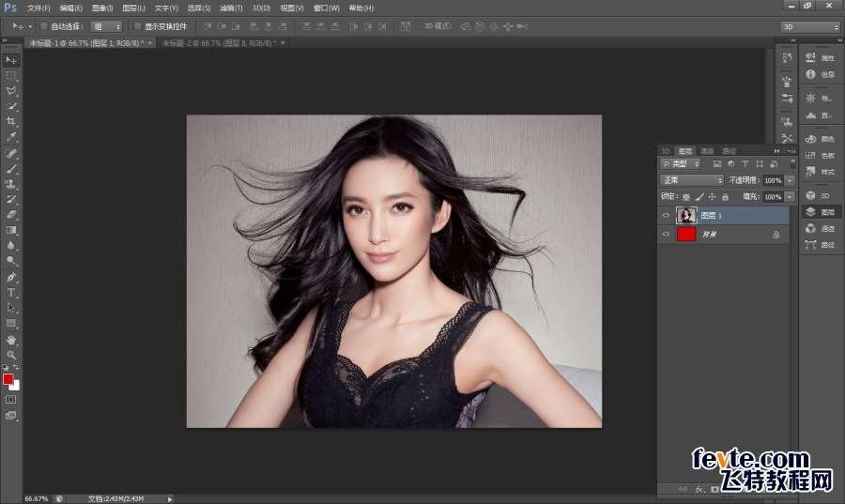Toggle layer filtering switch on or off
The height and width of the screenshot is (504, 845).
[792, 163]
